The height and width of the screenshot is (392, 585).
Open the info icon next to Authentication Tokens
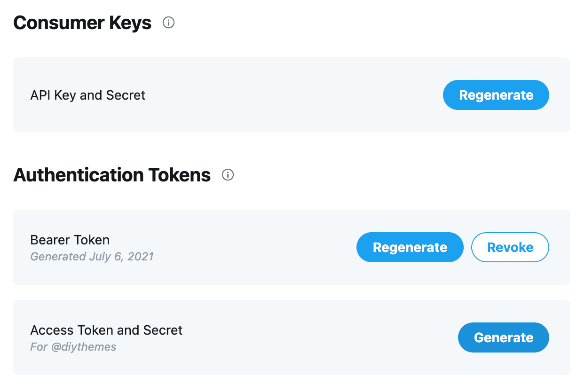point(228,175)
